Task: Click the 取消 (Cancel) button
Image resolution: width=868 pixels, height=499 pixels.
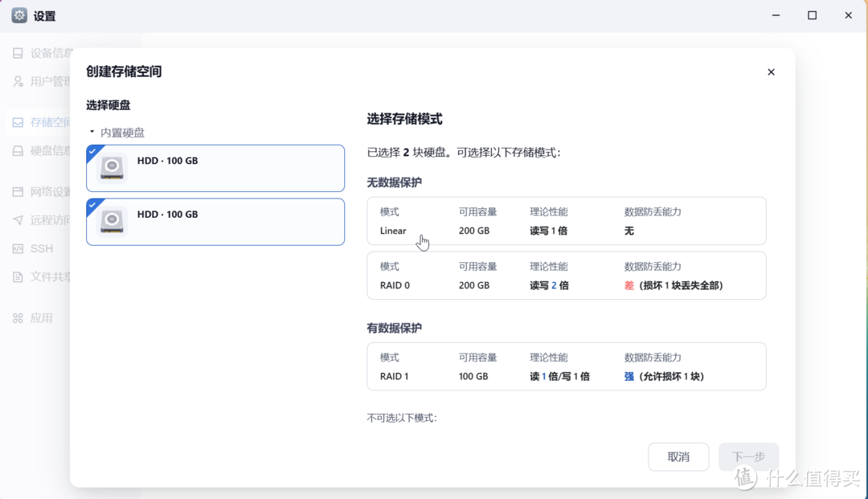Action: pyautogui.click(x=678, y=456)
